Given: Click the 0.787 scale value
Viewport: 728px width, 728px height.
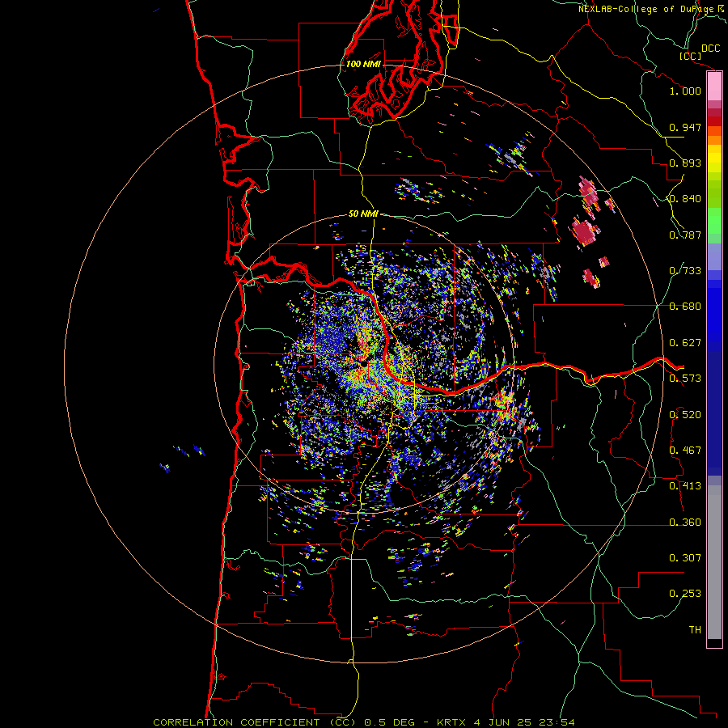Looking at the screenshot, I should coord(685,235).
